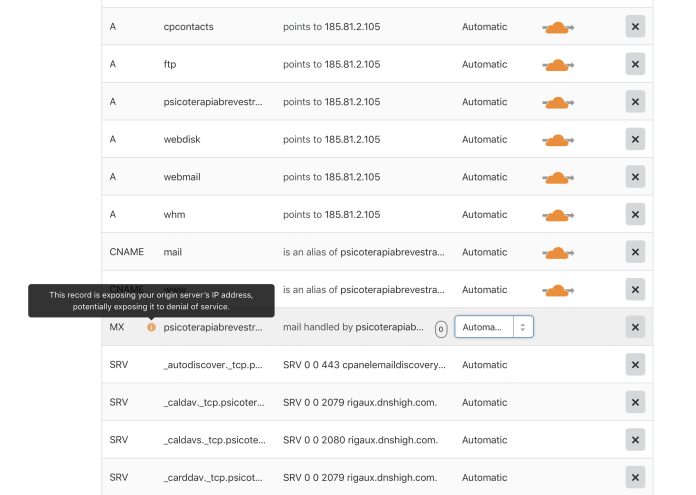Image resolution: width=696 pixels, height=495 pixels.
Task: Click the psicoterapiabrevestr name in the MX row
Action: 213,327
